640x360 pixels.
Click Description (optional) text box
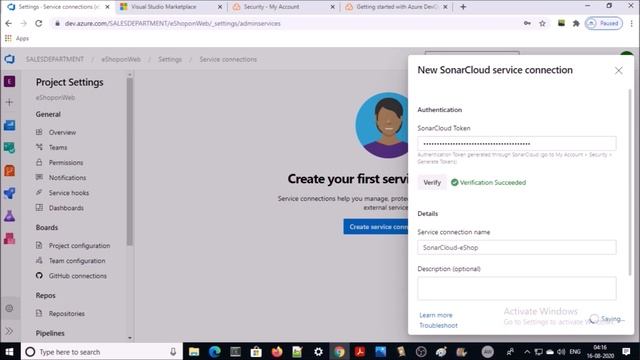coord(517,289)
